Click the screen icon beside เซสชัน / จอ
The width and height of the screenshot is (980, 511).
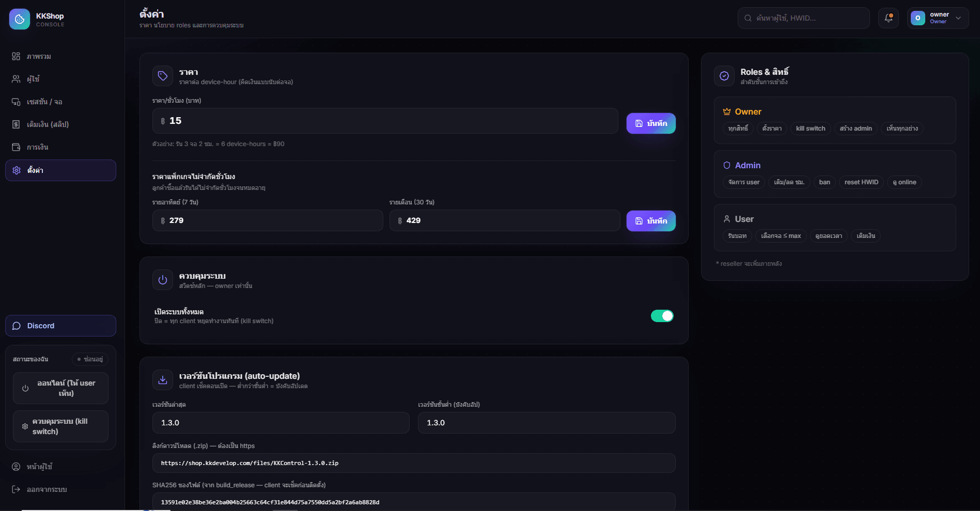pyautogui.click(x=16, y=102)
